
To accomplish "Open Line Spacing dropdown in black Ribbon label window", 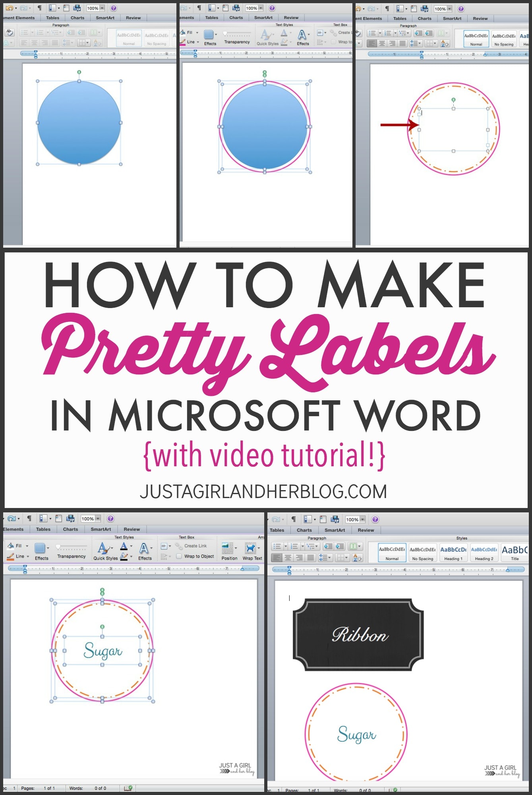I will pos(325,558).
